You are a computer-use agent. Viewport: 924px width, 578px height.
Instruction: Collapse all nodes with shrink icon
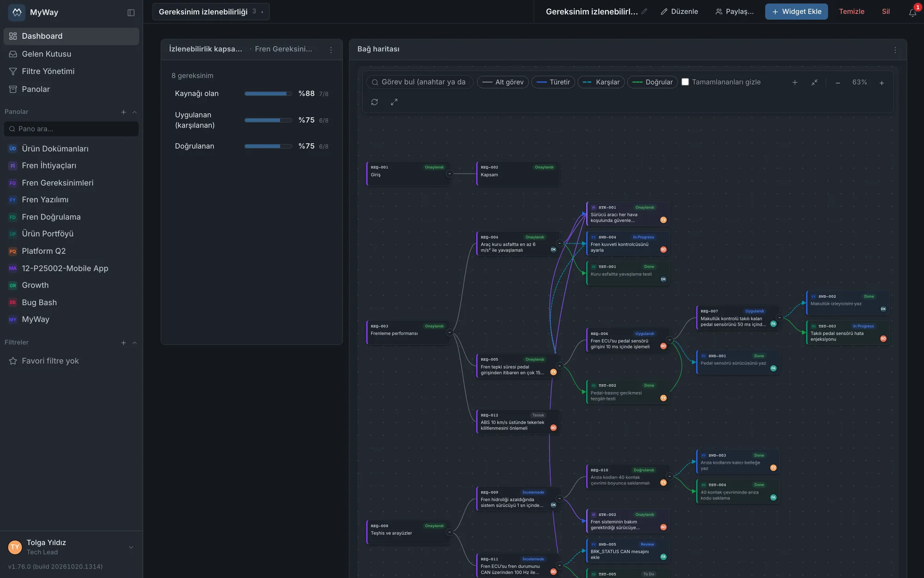coord(815,82)
